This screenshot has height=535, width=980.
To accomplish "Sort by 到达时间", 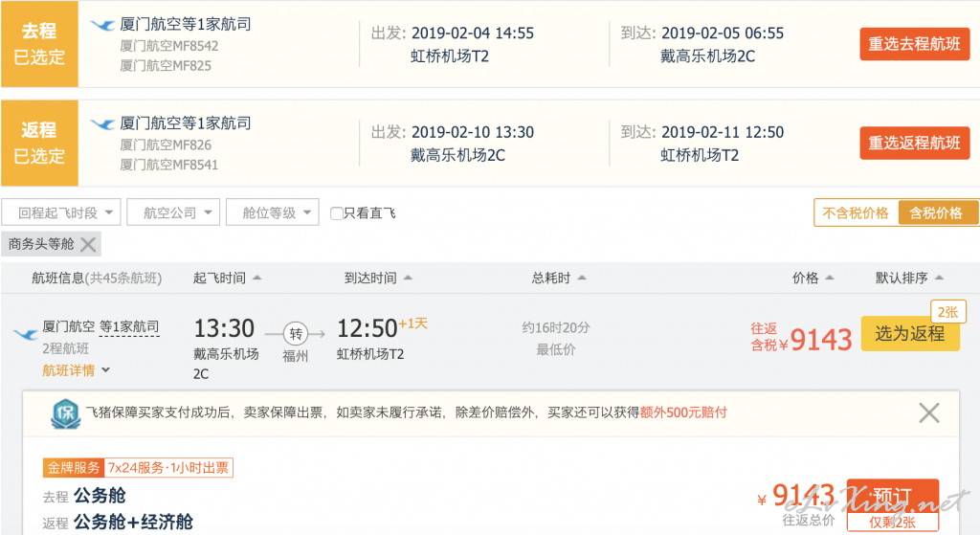I will 378,279.
